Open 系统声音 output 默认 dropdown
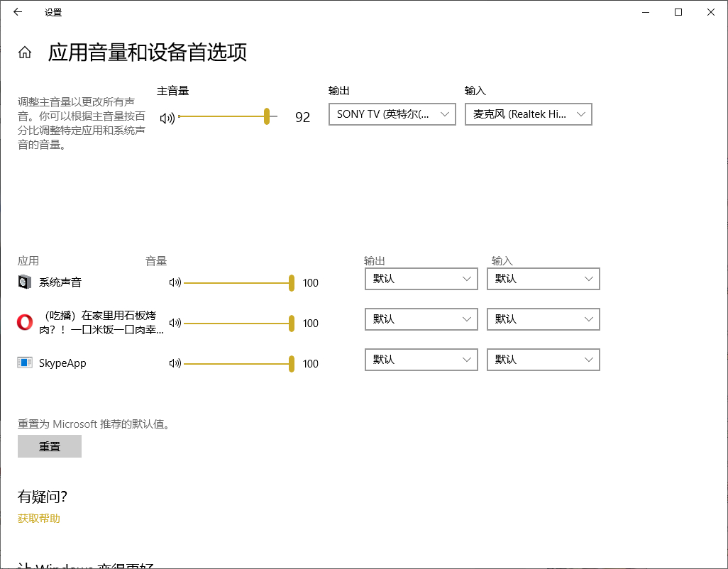 pyautogui.click(x=421, y=279)
